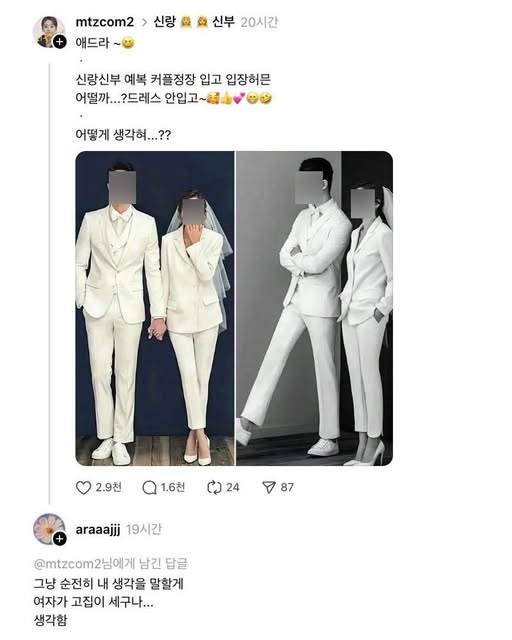Repost using the arrows icon
This screenshot has height=640, width=512.
[214, 488]
